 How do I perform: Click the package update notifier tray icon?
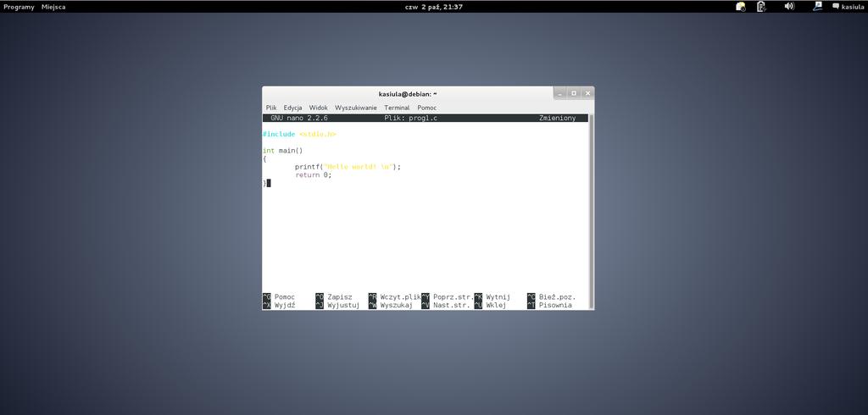tap(741, 7)
